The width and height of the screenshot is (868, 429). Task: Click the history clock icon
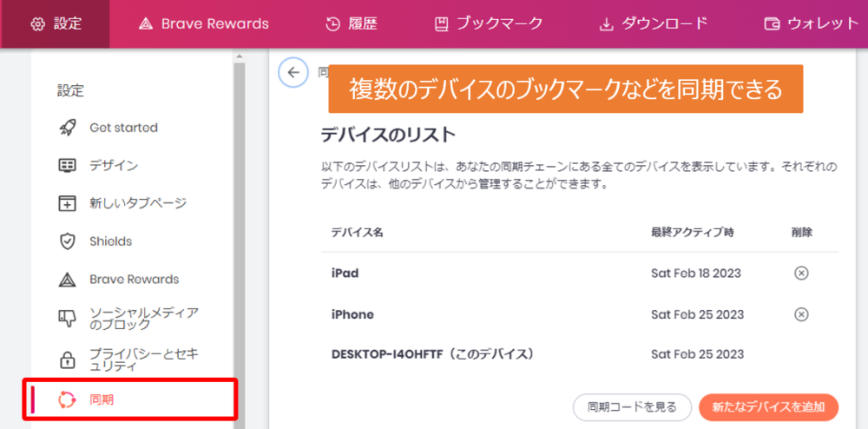(332, 24)
